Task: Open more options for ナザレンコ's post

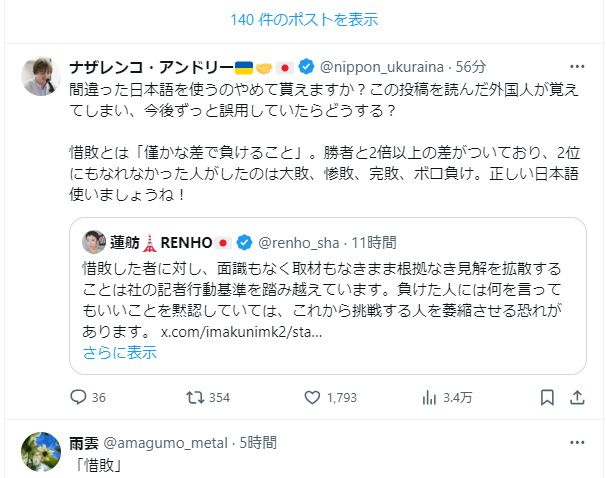Action: click(577, 67)
